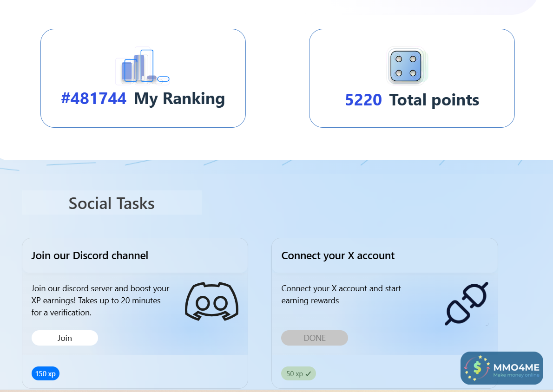Open the Connect your X account title

(x=338, y=255)
